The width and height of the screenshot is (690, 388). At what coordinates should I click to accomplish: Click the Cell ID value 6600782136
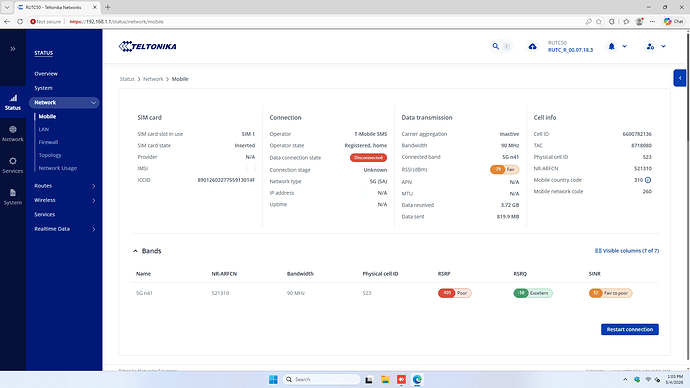click(637, 134)
